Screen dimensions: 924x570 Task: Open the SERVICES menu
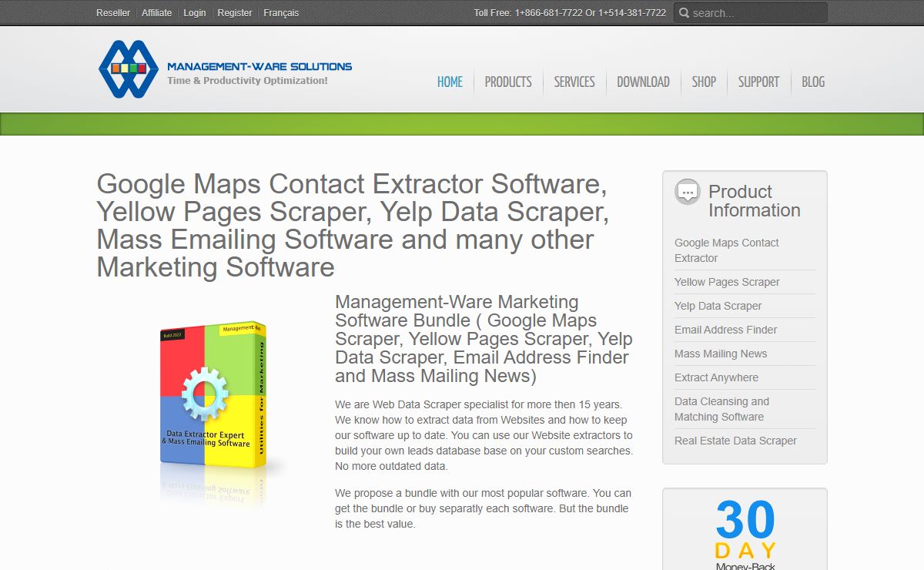point(574,82)
